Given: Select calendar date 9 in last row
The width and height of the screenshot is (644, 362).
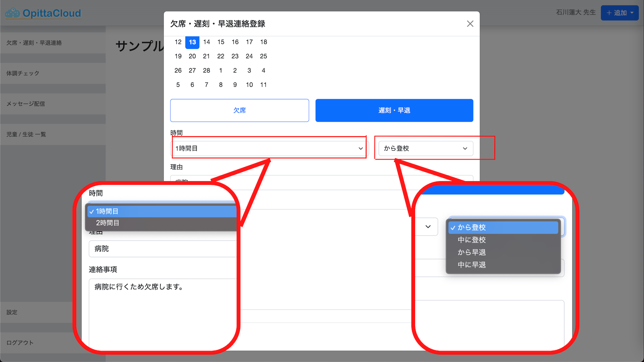Looking at the screenshot, I should click(x=235, y=85).
